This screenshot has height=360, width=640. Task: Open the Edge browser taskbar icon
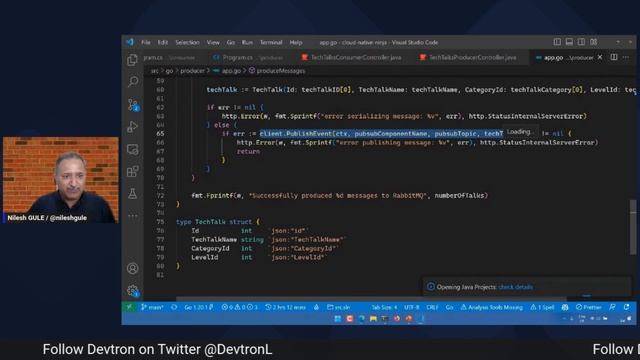point(361,319)
